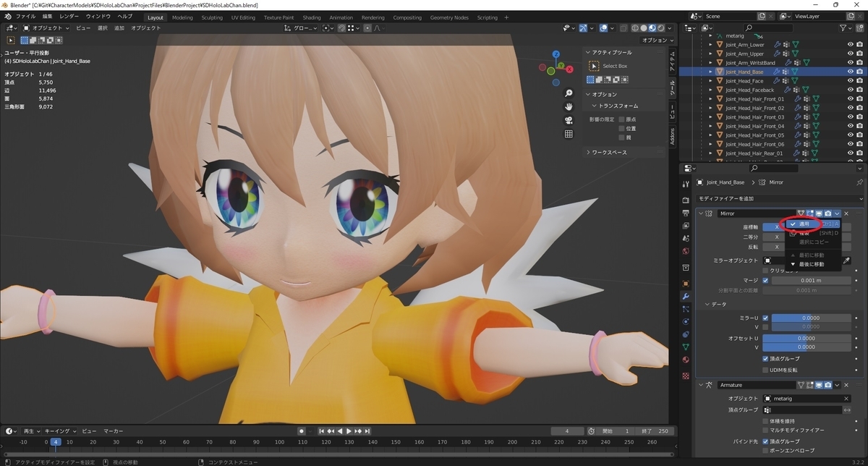This screenshot has height=466, width=868.
Task: Enable the UDIMを反転 checkbox
Action: (x=765, y=370)
